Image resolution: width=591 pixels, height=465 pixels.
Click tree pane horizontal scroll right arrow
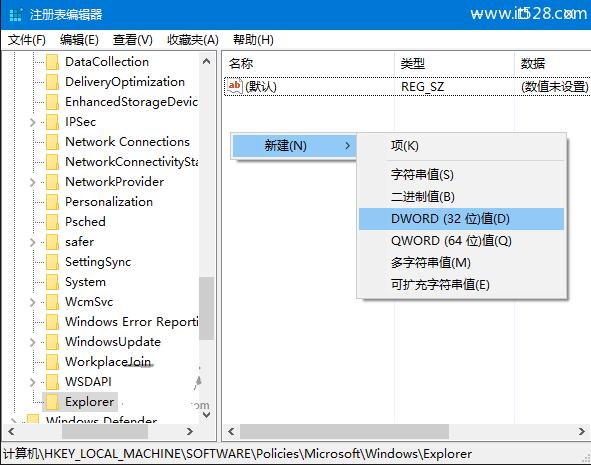(190, 431)
